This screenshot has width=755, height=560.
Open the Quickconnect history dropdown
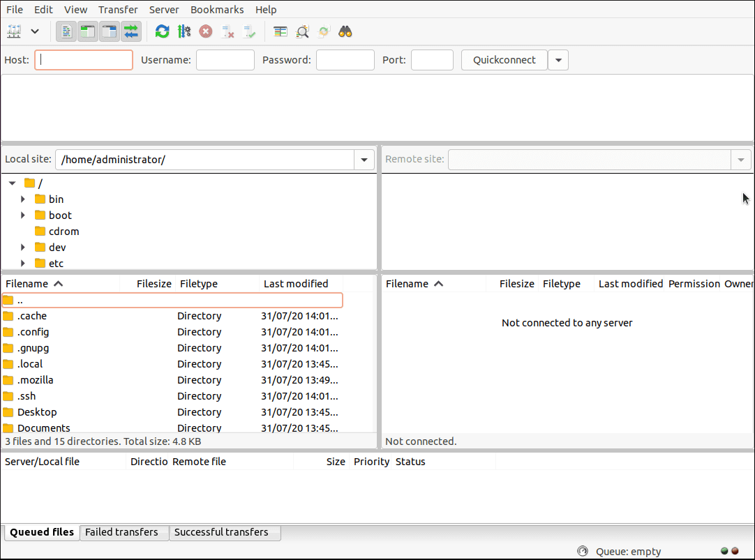558,60
